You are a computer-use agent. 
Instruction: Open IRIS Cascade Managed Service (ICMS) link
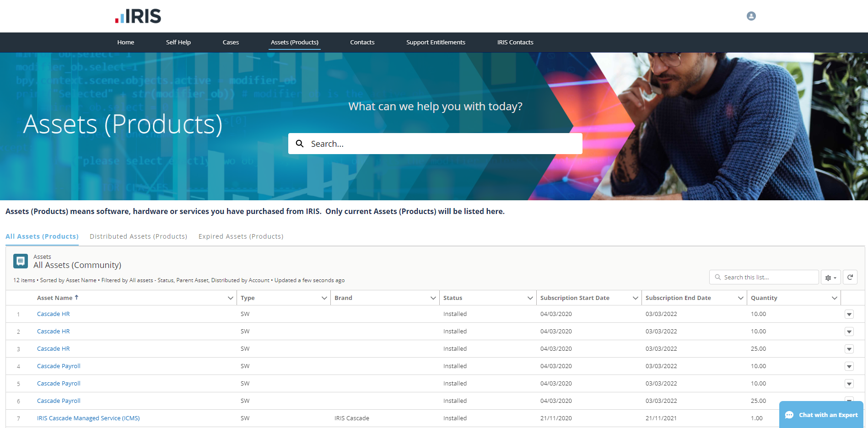pos(88,418)
